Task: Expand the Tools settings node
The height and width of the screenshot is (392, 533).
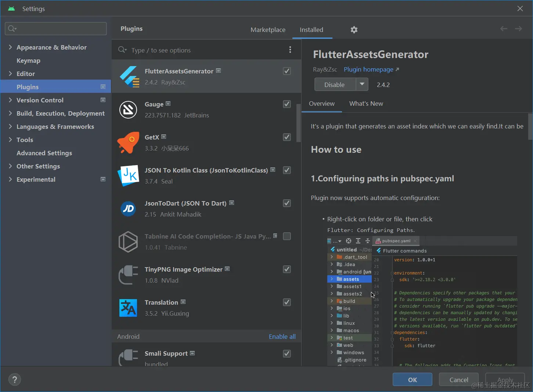Action: coord(10,139)
